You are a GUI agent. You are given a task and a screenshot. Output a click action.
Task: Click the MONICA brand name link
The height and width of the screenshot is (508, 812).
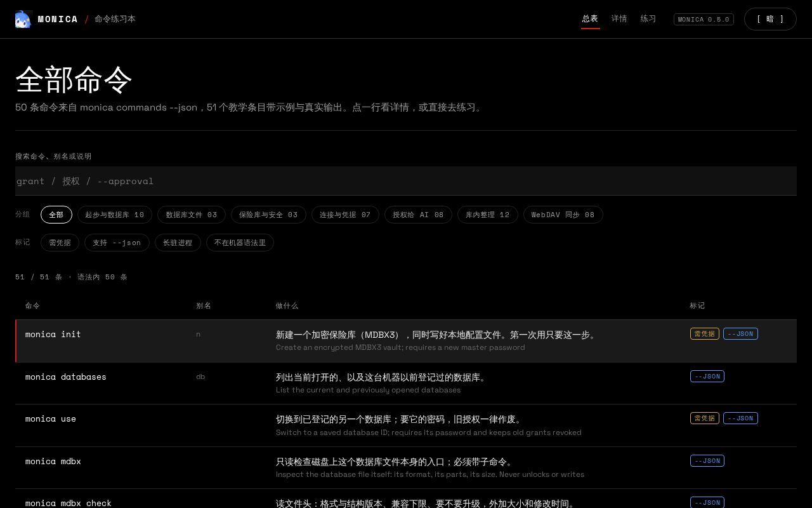pos(58,19)
